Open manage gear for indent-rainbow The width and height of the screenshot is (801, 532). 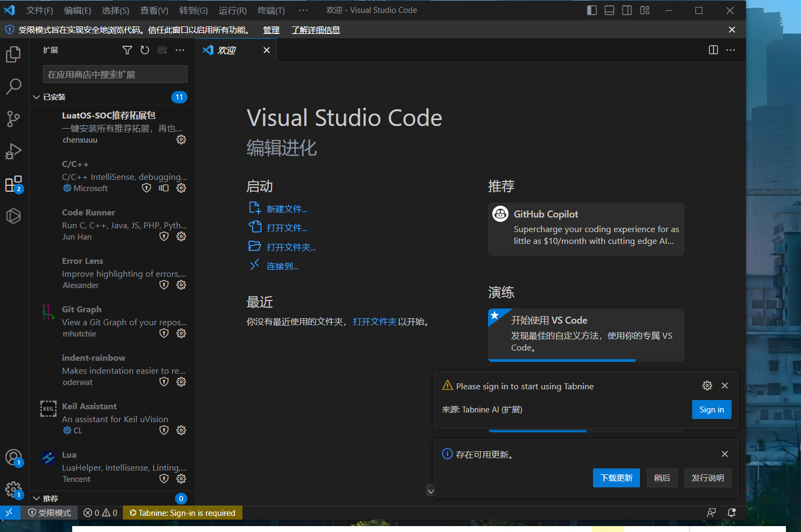click(182, 382)
